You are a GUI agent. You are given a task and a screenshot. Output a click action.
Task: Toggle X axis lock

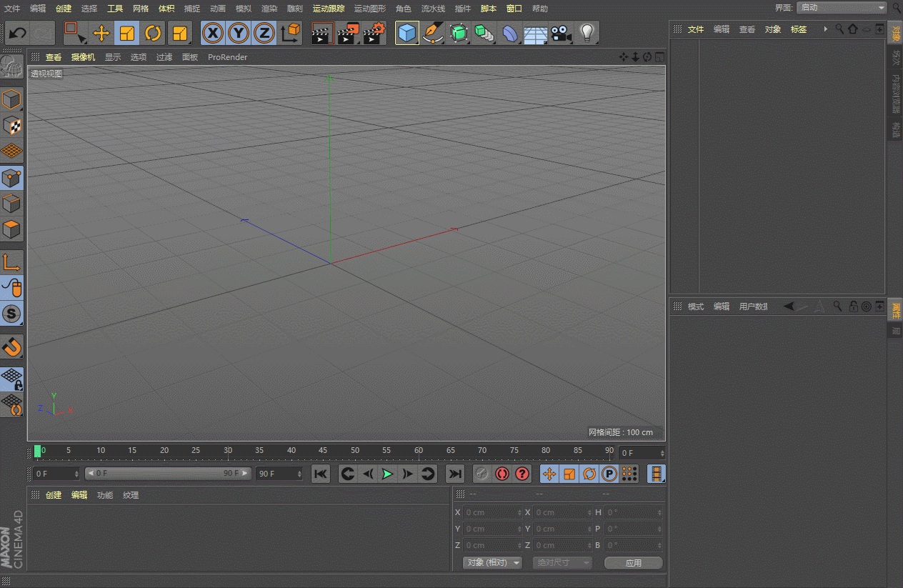click(213, 33)
